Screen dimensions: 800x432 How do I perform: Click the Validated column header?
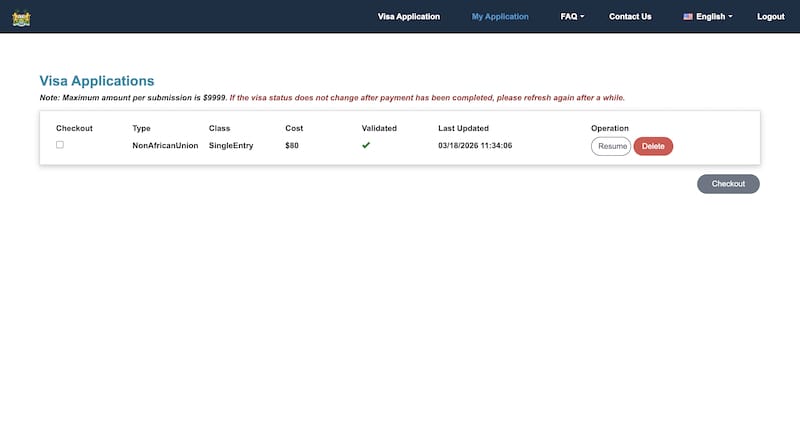pos(379,129)
